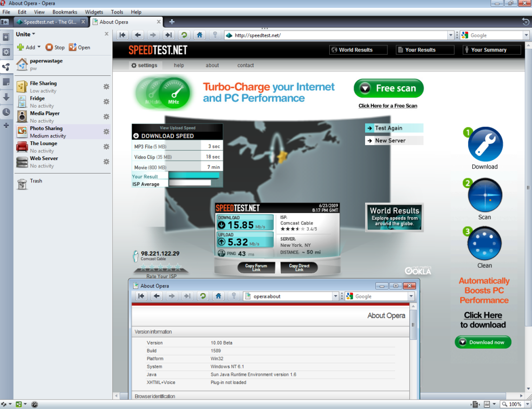
Task: Go Forward in the main Opera toolbar
Action: pos(153,35)
